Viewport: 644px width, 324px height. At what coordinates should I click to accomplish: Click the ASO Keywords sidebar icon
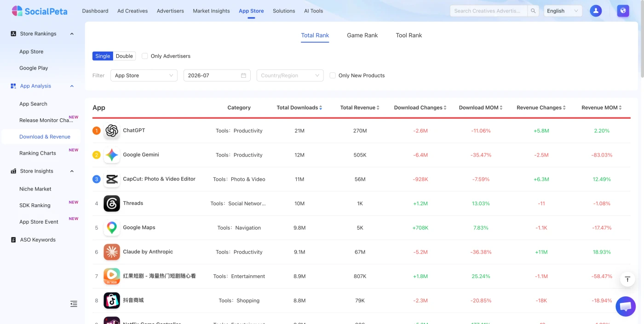tap(13, 240)
